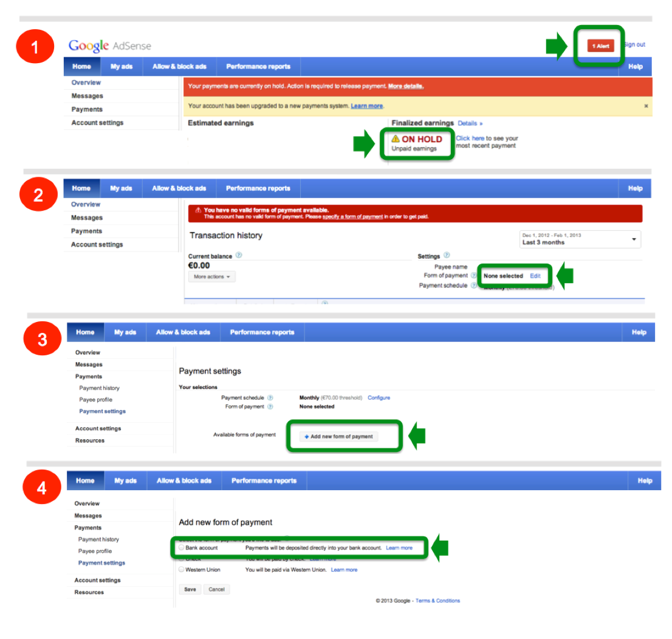Open My ads tab on Google AdSense header page
Image resolution: width=672 pixels, height=639 pixels.
(122, 66)
